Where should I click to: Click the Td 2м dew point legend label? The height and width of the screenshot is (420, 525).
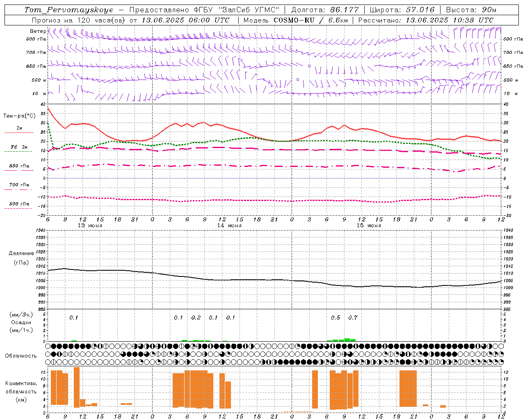[x=19, y=147]
